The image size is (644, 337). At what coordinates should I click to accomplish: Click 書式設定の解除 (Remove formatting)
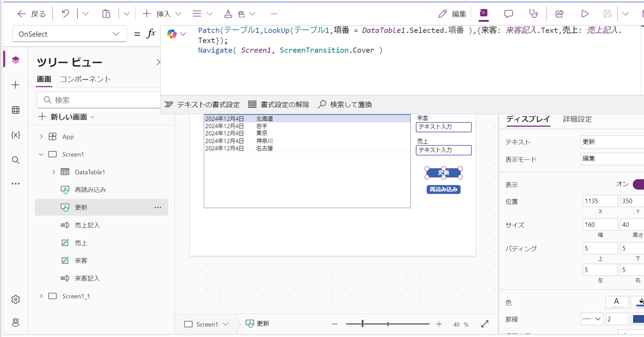[279, 104]
